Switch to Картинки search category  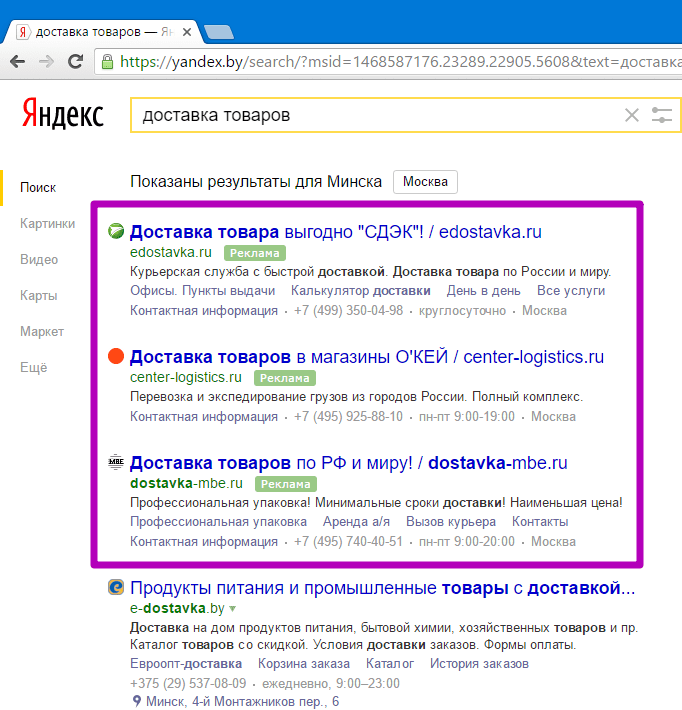pos(47,224)
